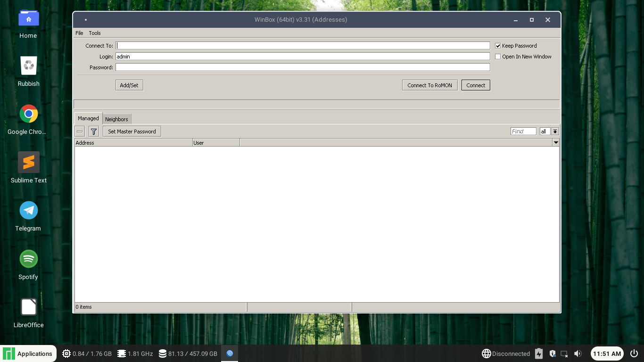Open the 'all' filter dropdown arrow
This screenshot has height=362, width=644.
click(555, 132)
